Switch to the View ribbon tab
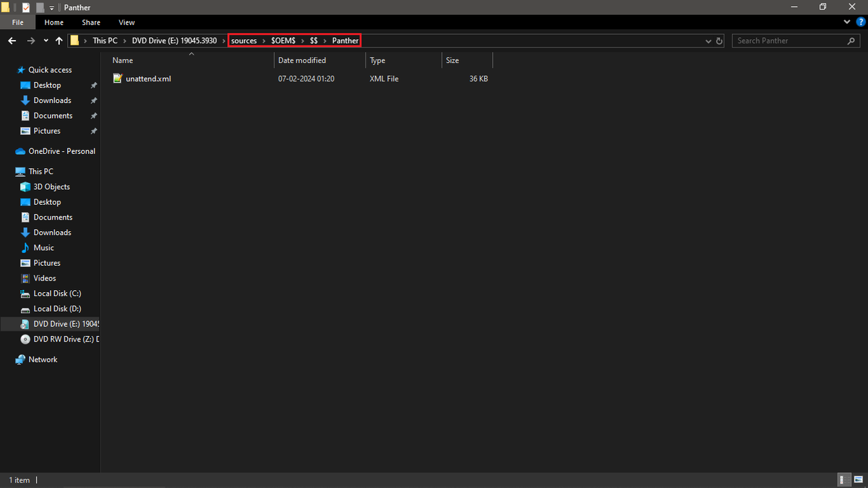This screenshot has height=488, width=868. tap(126, 22)
